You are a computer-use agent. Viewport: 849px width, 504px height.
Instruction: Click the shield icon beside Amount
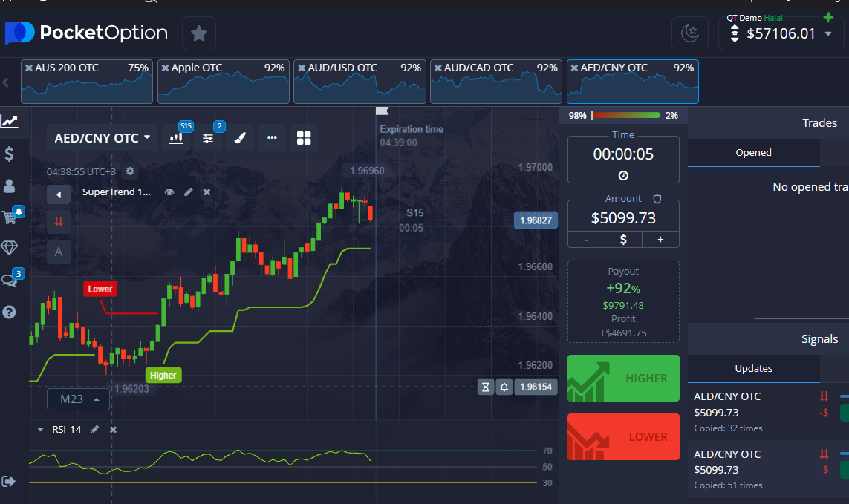click(657, 199)
